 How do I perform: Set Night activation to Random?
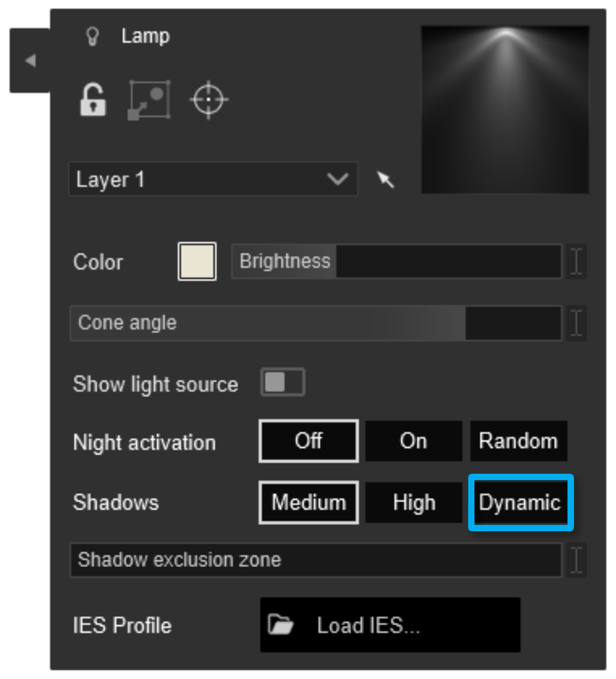tap(519, 441)
